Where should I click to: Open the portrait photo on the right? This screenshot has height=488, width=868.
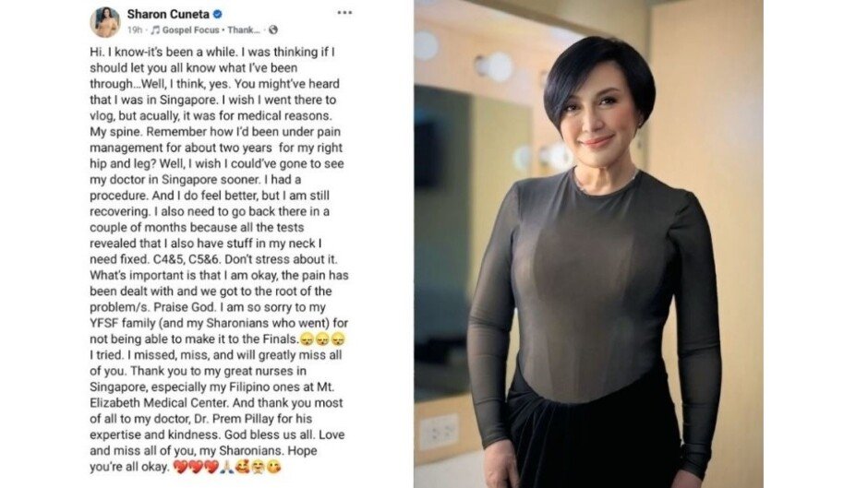click(588, 244)
